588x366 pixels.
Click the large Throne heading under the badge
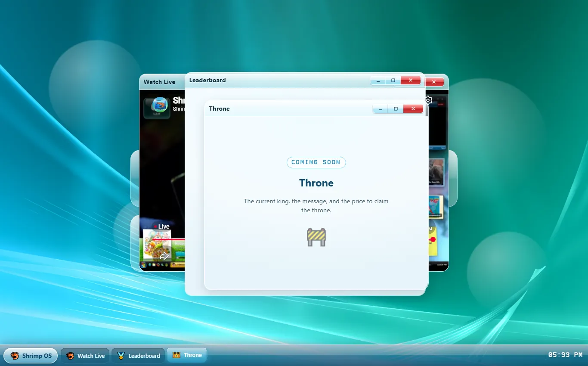pyautogui.click(x=316, y=183)
